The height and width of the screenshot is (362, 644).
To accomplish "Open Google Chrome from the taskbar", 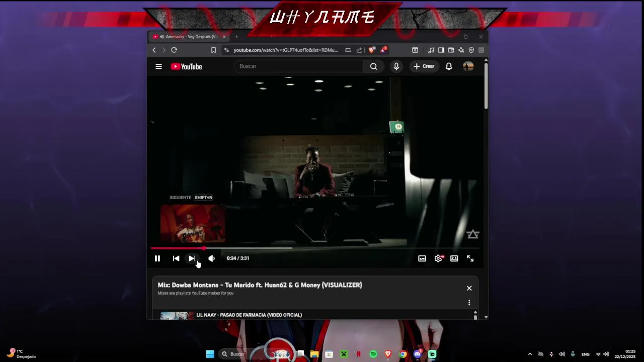I will point(403,354).
